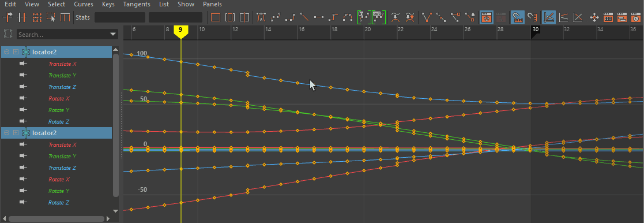Enable Stacked view
This screenshot has width=644, height=223.
pos(564,17)
